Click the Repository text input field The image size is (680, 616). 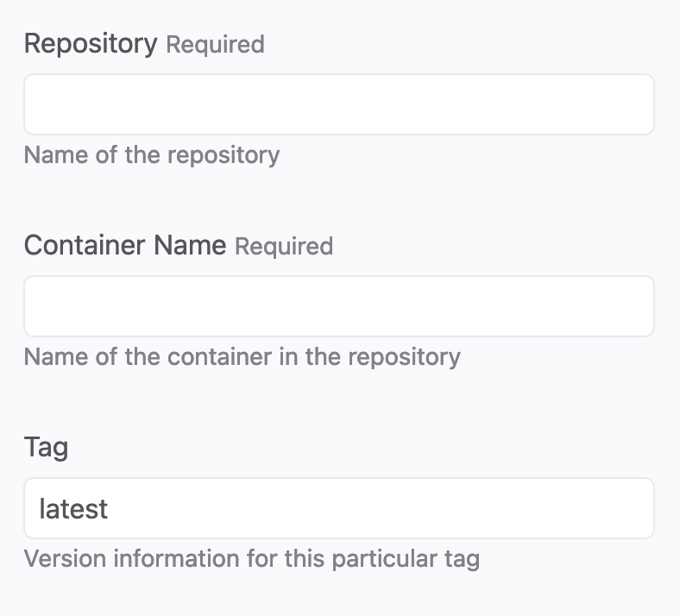click(338, 104)
